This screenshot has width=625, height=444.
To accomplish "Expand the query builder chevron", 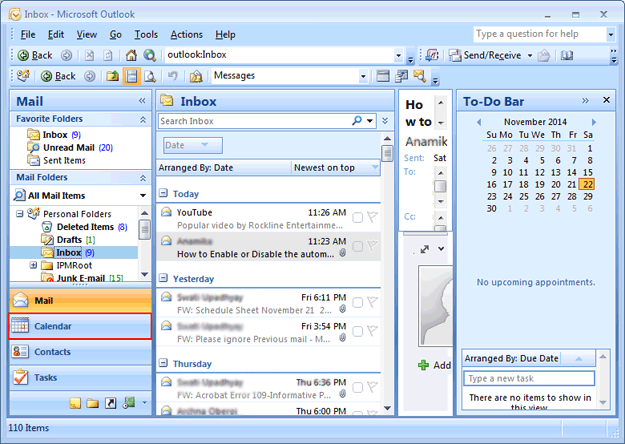I will [x=385, y=120].
